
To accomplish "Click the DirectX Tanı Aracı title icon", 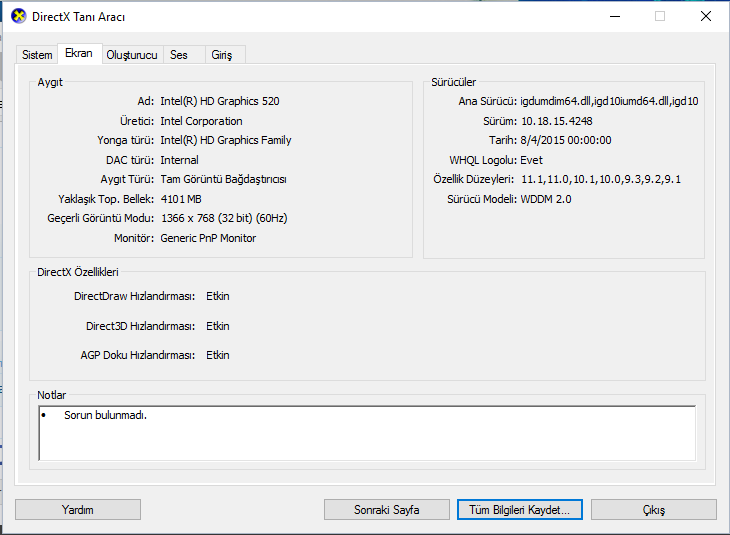I will (x=19, y=16).
